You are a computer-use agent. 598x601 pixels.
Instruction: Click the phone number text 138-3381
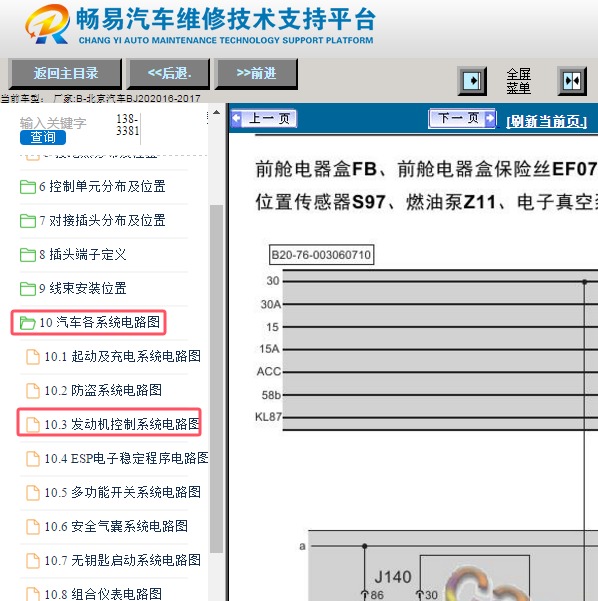[x=127, y=125]
